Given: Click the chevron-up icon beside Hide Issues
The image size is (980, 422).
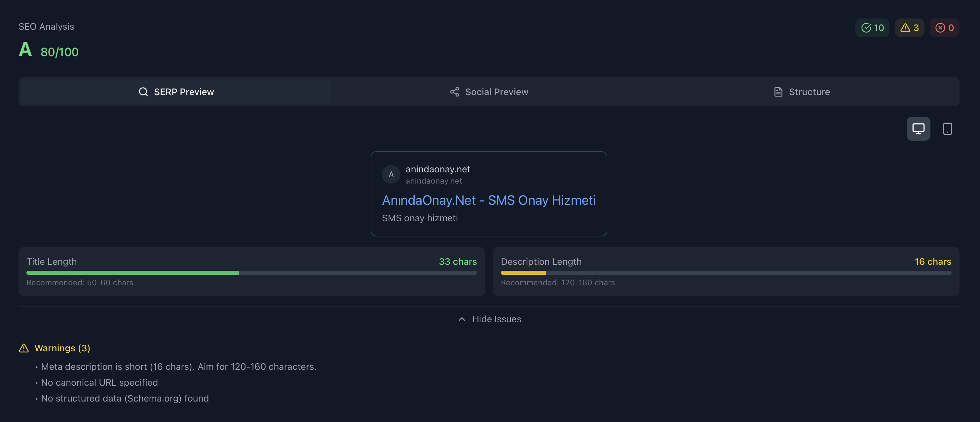Looking at the screenshot, I should point(462,319).
